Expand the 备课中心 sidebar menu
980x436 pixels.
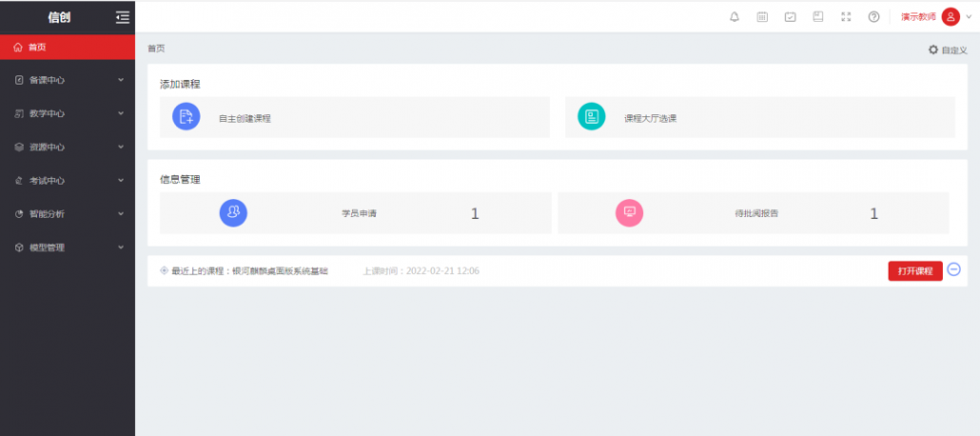(x=67, y=80)
